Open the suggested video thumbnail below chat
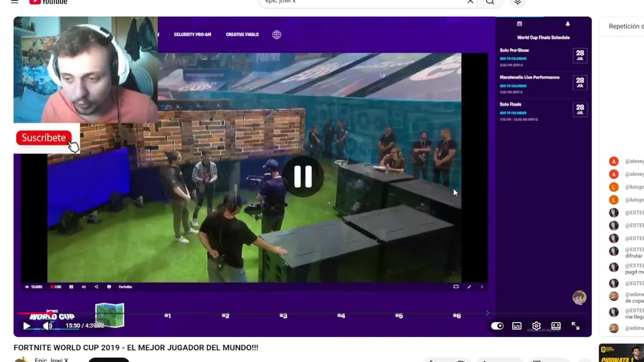 coord(621,353)
